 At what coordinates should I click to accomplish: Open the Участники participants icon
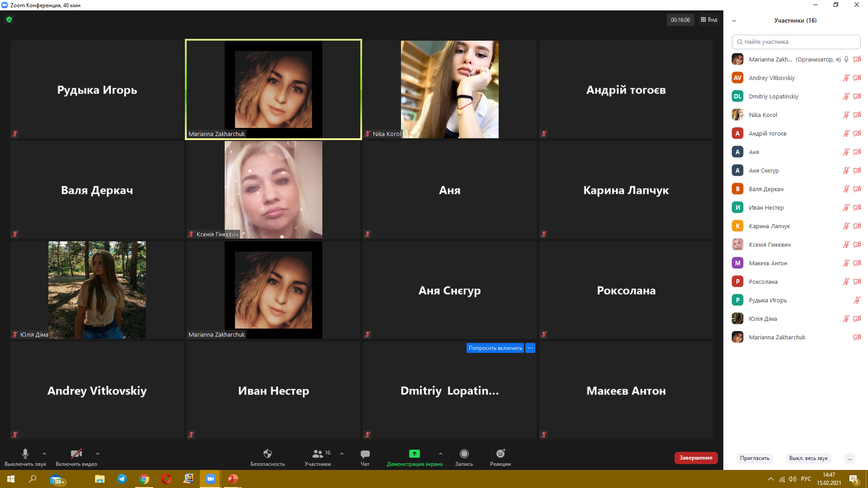(x=318, y=454)
